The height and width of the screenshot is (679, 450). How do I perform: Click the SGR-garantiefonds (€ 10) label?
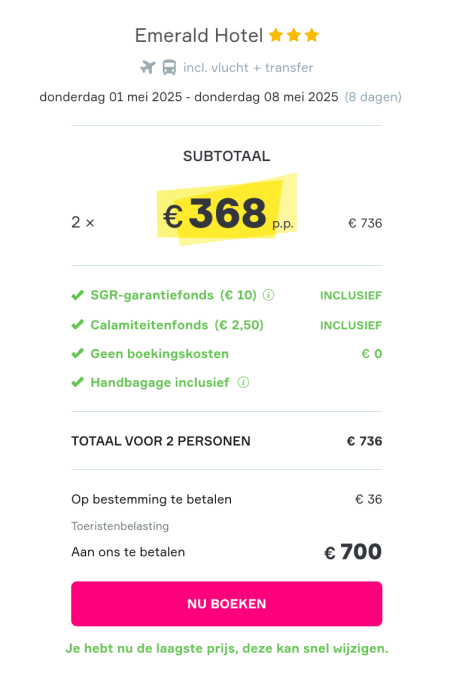point(173,295)
